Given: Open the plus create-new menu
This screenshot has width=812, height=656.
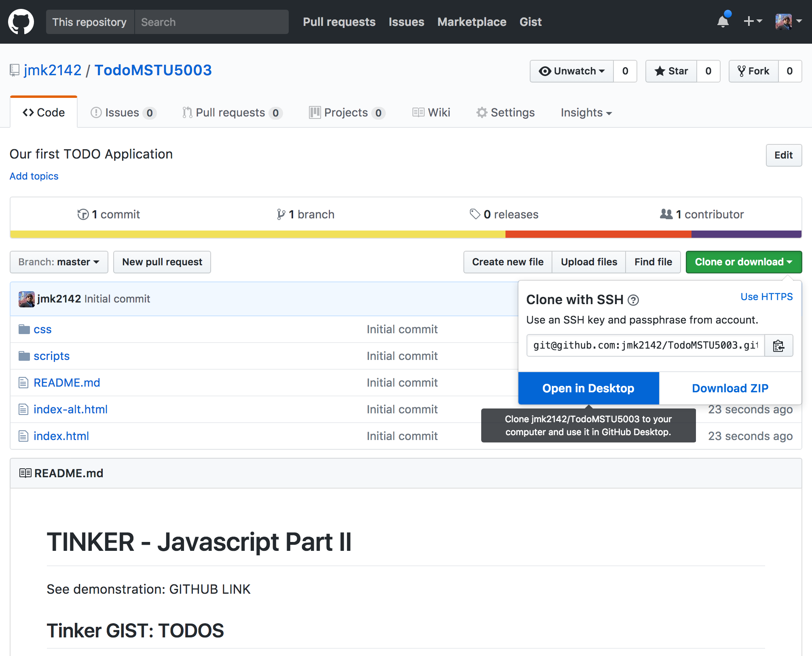Looking at the screenshot, I should (753, 21).
